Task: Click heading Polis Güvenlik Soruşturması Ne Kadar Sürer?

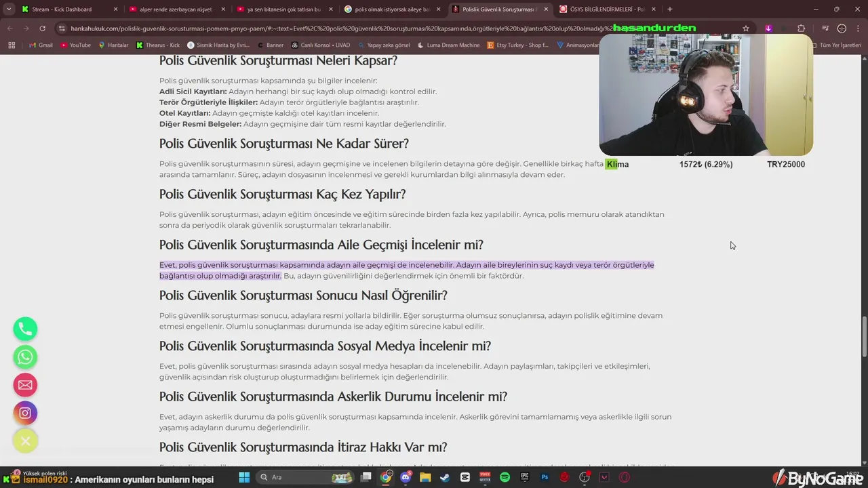Action: pyautogui.click(x=283, y=144)
